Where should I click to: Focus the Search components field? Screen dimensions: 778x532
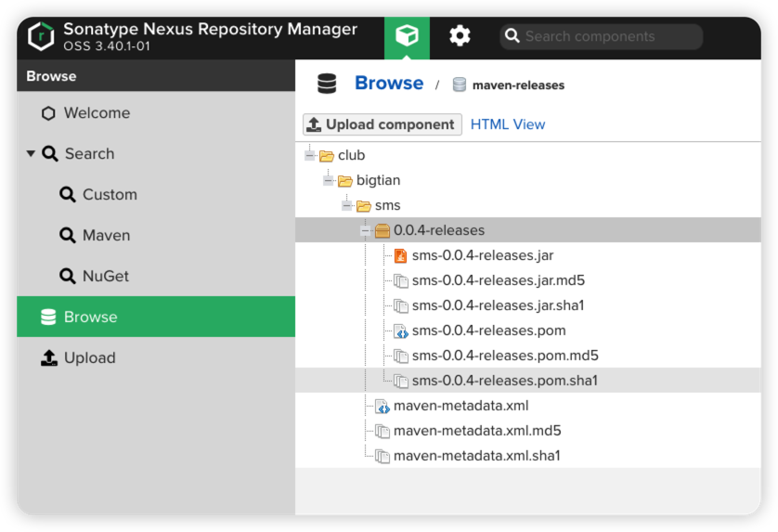tap(601, 36)
